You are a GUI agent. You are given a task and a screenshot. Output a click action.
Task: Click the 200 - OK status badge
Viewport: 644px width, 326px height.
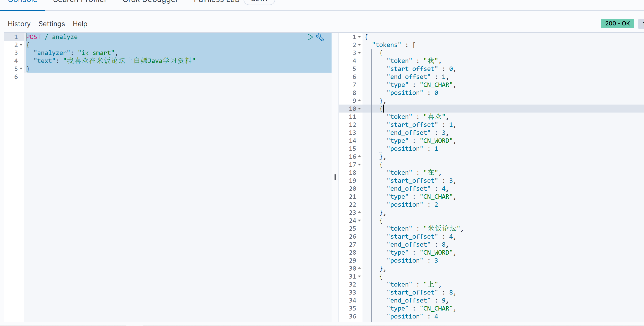tap(617, 23)
